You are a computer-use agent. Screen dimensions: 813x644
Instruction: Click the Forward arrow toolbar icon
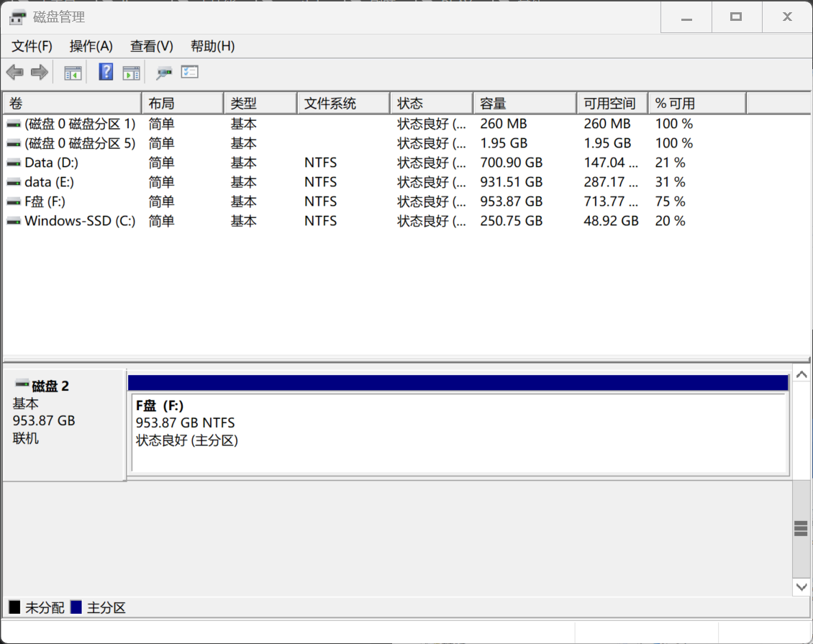tap(40, 72)
